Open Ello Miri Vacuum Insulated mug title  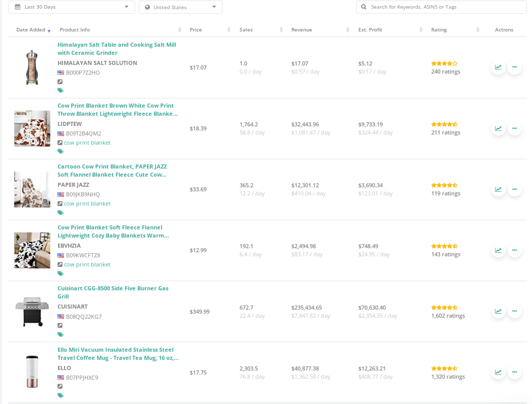[x=117, y=354]
